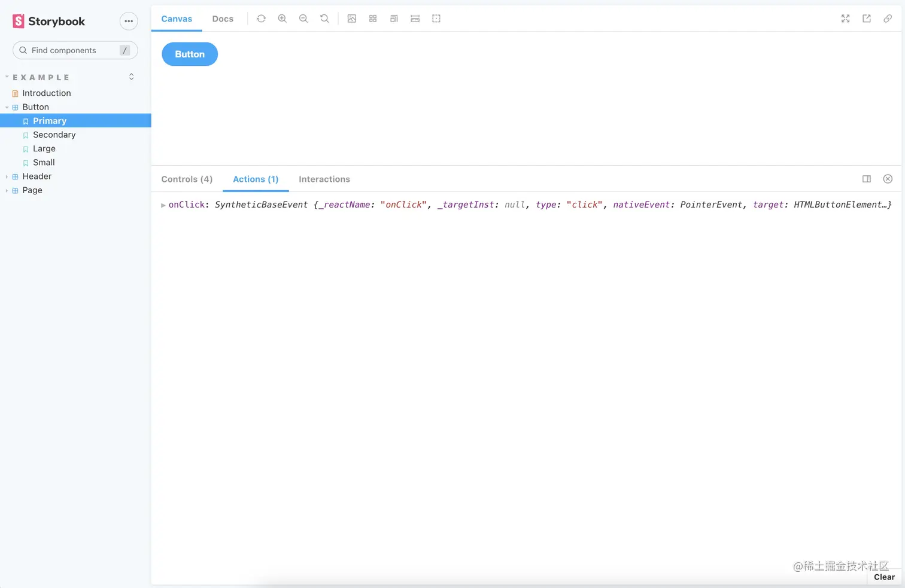Click the SyntheticBaseEvent log text
Image resolution: width=905 pixels, height=588 pixels.
261,205
